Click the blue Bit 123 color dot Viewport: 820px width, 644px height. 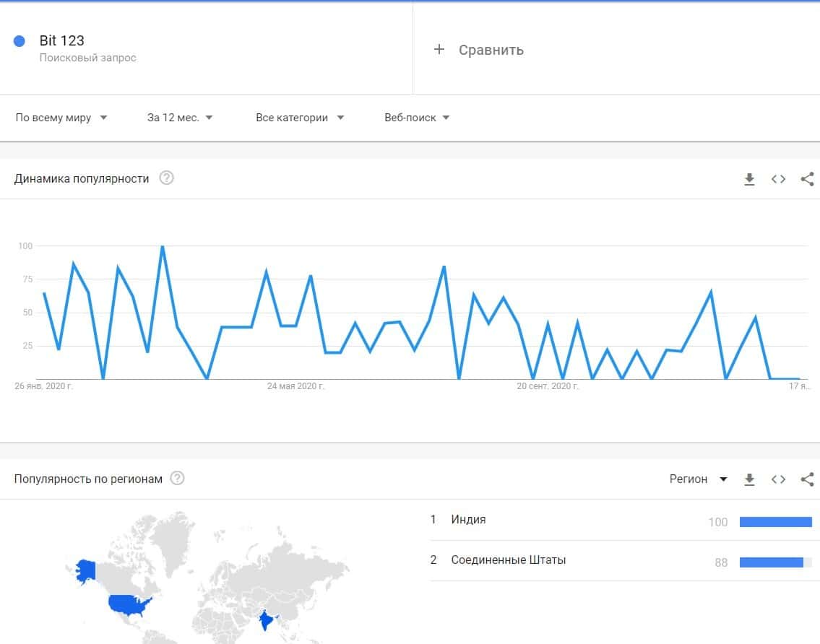pos(20,41)
